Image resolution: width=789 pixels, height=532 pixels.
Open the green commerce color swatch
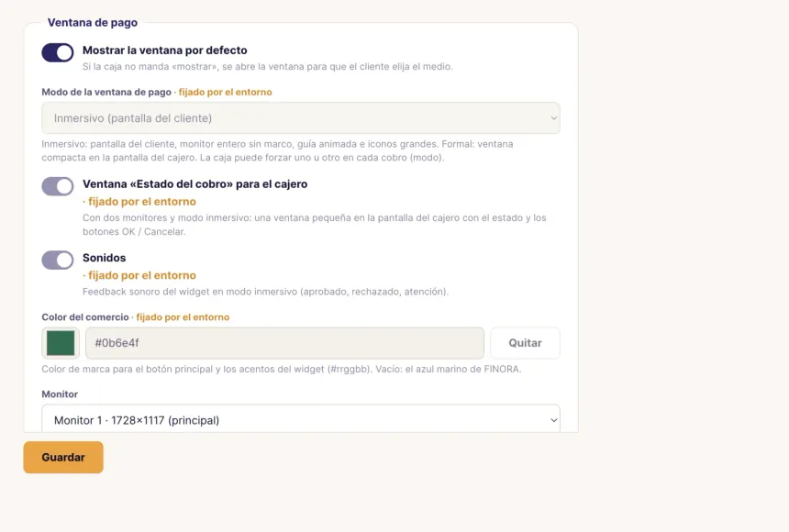[x=61, y=343]
